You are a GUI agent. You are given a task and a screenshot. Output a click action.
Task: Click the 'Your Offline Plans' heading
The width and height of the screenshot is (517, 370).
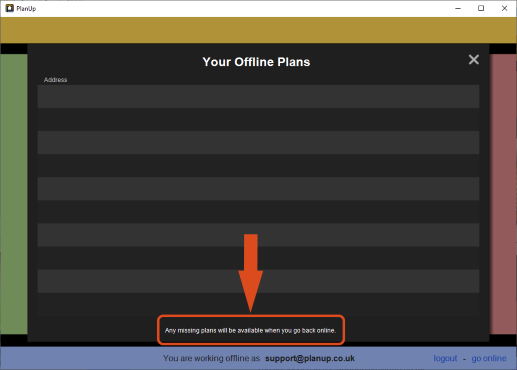point(256,62)
